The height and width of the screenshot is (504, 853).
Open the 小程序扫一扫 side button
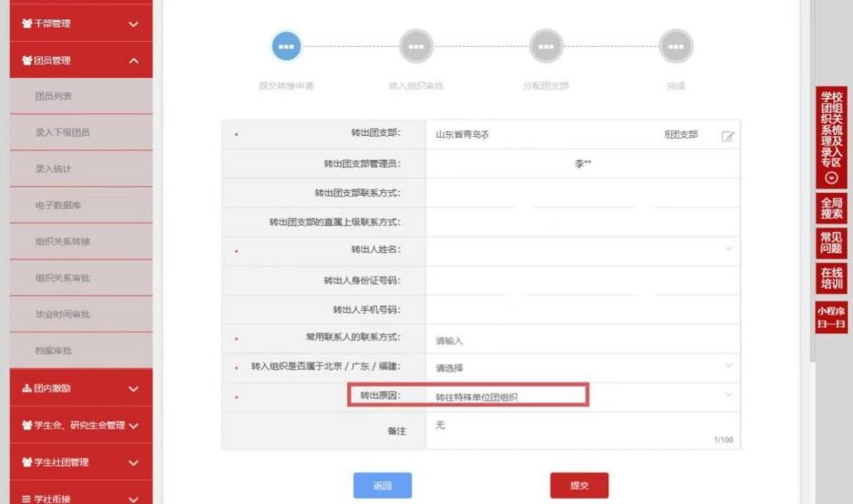(832, 317)
